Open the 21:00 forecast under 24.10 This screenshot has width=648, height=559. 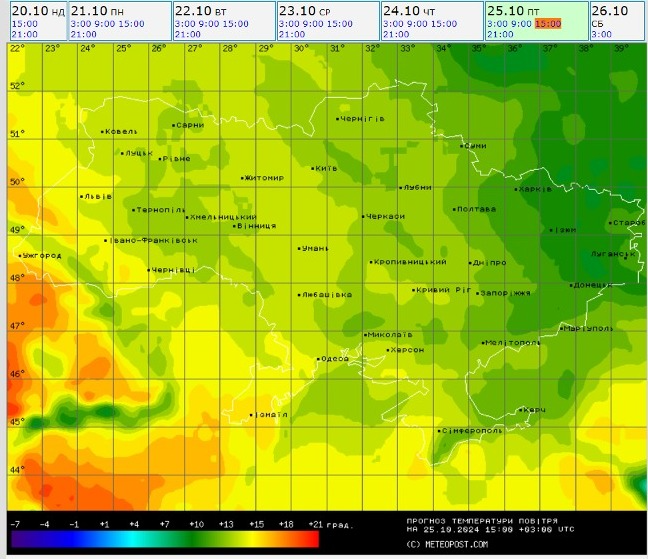click(x=395, y=34)
